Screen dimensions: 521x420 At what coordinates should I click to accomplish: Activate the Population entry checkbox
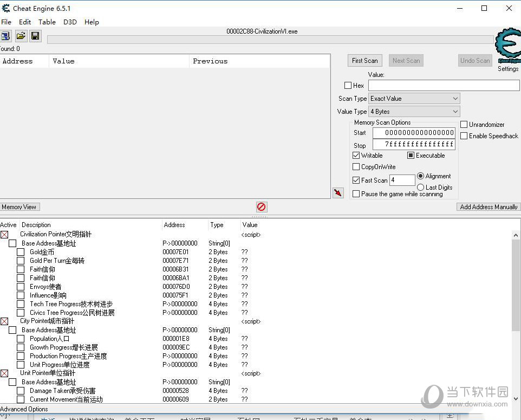click(21, 339)
